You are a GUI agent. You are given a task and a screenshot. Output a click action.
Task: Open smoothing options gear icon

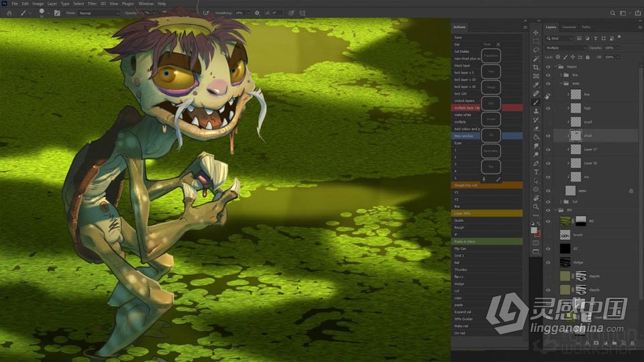coord(257,13)
